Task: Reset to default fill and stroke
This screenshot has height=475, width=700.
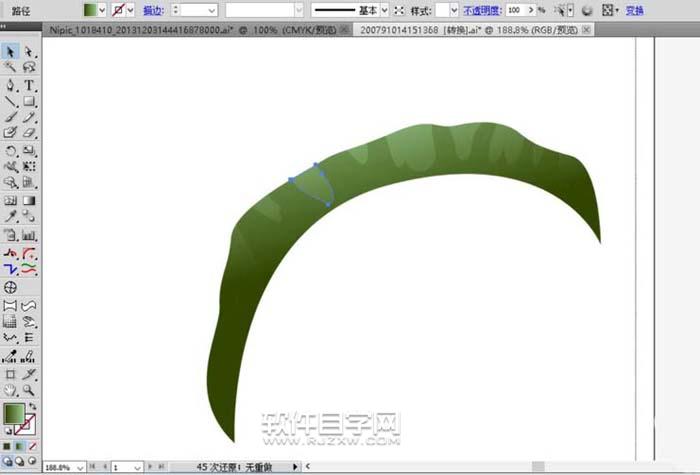Action: click(x=8, y=431)
